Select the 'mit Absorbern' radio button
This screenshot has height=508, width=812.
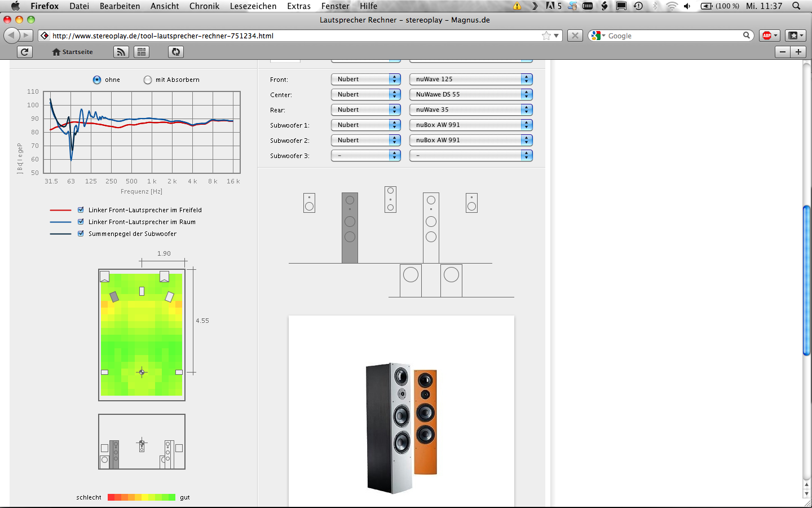tap(148, 80)
